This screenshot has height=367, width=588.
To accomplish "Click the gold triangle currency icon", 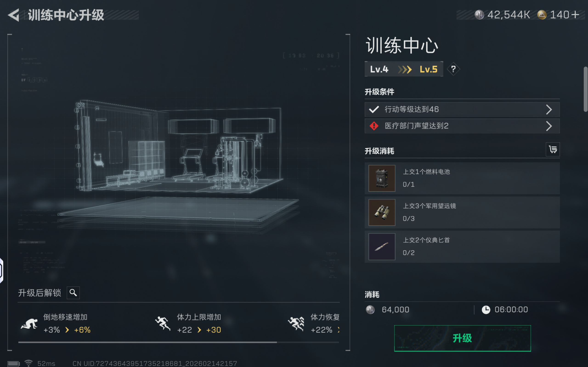I will 542,15.
